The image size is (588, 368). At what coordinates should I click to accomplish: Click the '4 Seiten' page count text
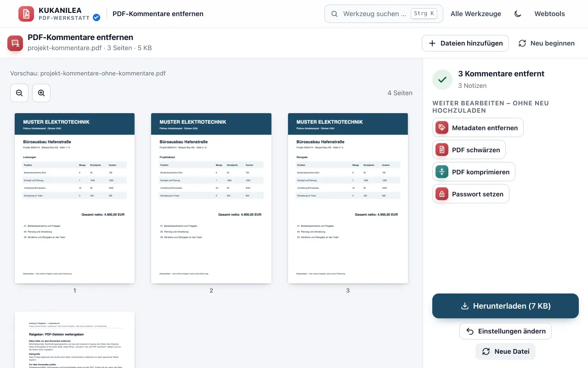(x=400, y=93)
